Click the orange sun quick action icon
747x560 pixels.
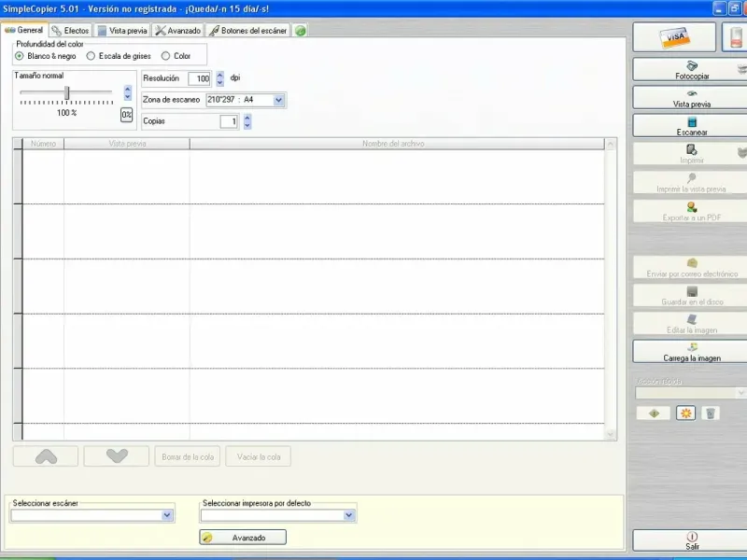[x=685, y=413]
